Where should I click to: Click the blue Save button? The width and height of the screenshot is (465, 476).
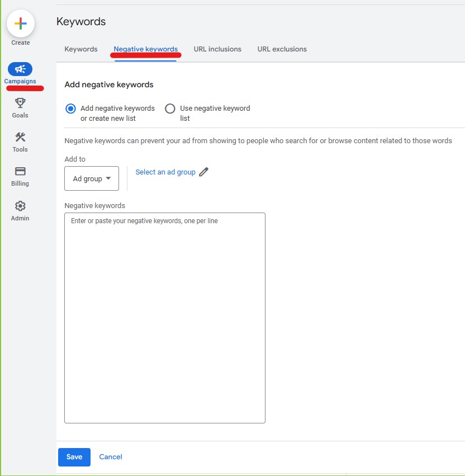click(74, 457)
